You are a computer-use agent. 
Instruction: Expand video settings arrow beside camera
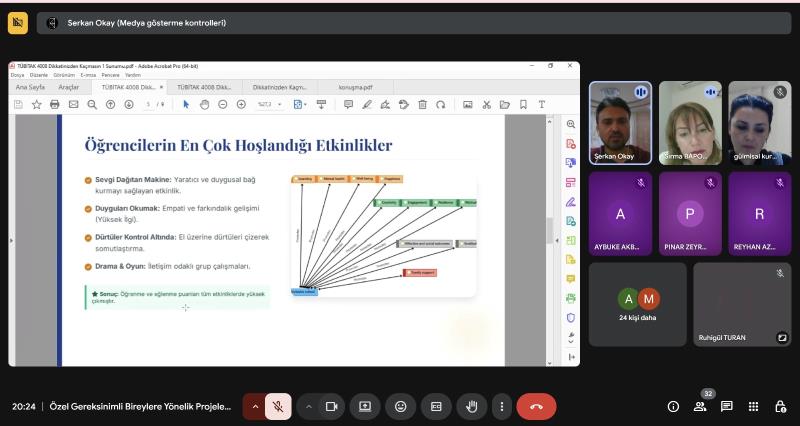tap(308, 406)
